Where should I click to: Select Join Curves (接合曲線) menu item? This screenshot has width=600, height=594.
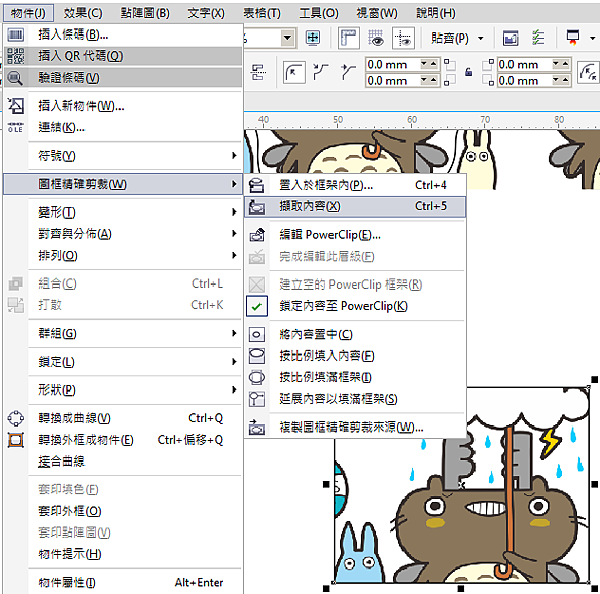pos(122,462)
